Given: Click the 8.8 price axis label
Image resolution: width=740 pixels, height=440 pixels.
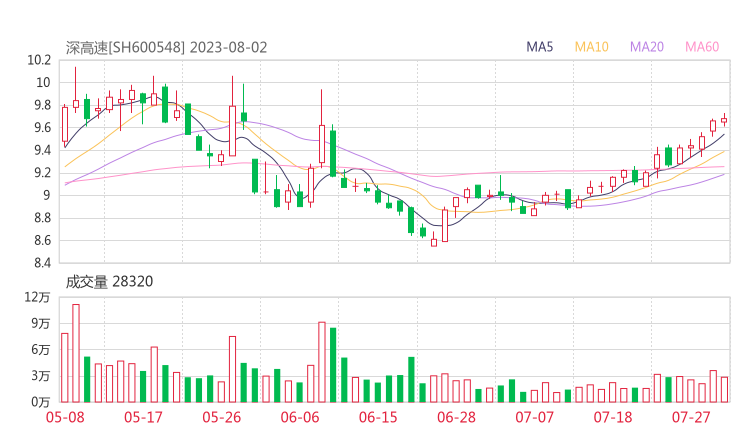Looking at the screenshot, I should (x=42, y=218).
